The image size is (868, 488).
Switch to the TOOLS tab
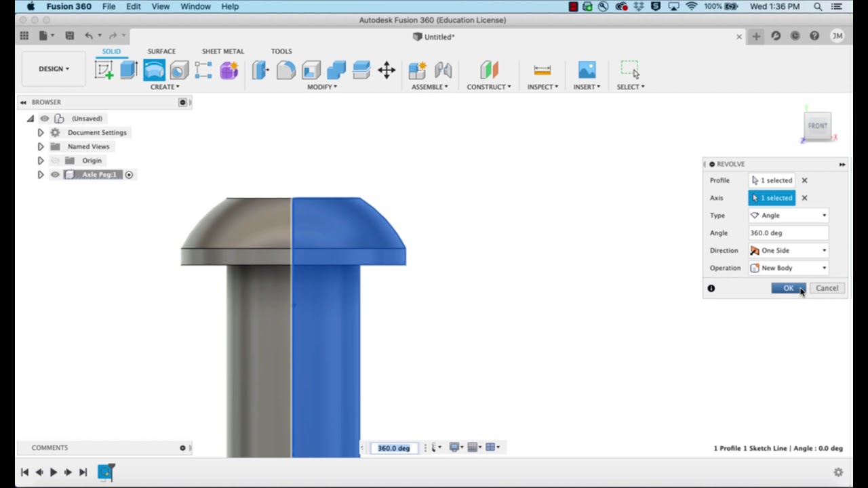281,52
